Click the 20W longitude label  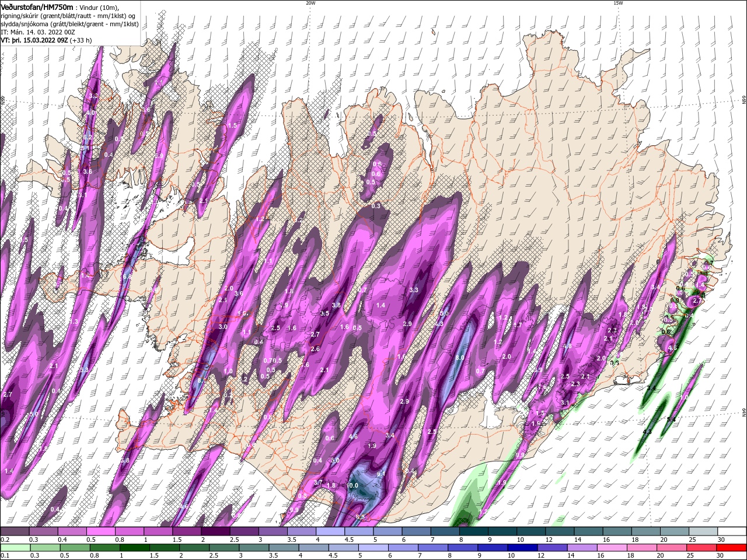310,3
